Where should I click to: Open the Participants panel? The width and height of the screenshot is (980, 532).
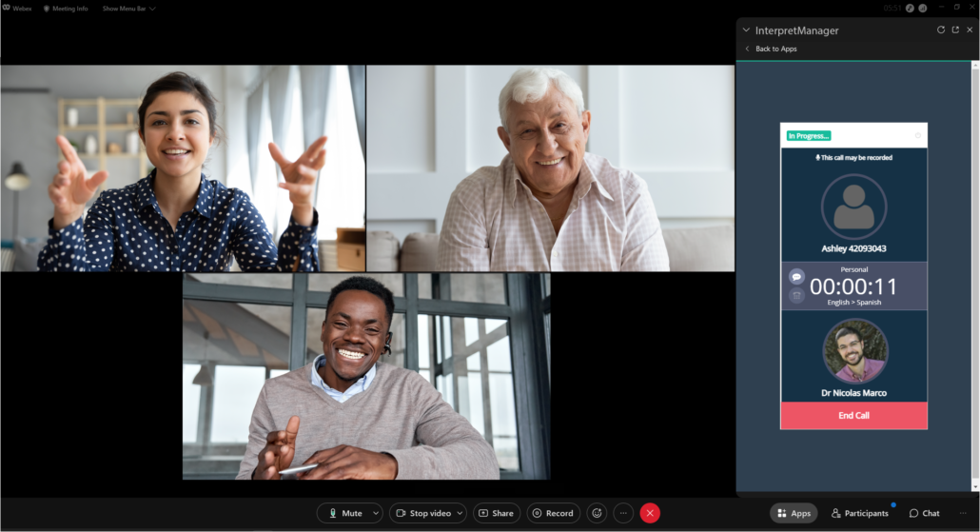[859, 513]
